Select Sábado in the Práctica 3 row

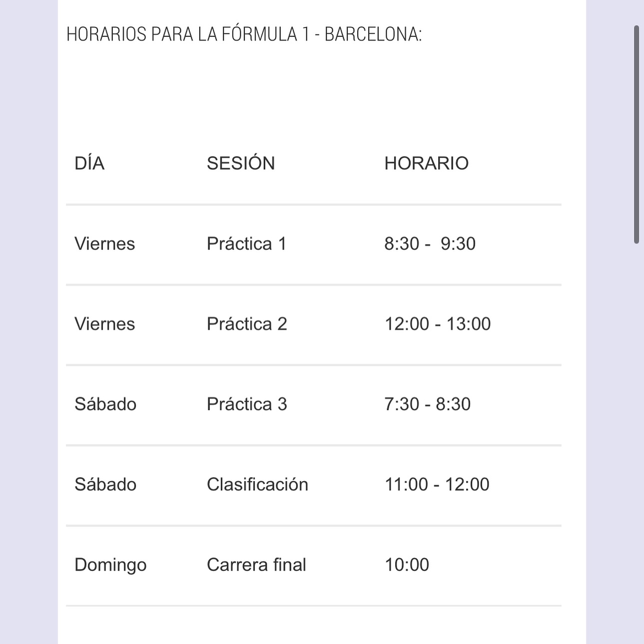pos(105,404)
